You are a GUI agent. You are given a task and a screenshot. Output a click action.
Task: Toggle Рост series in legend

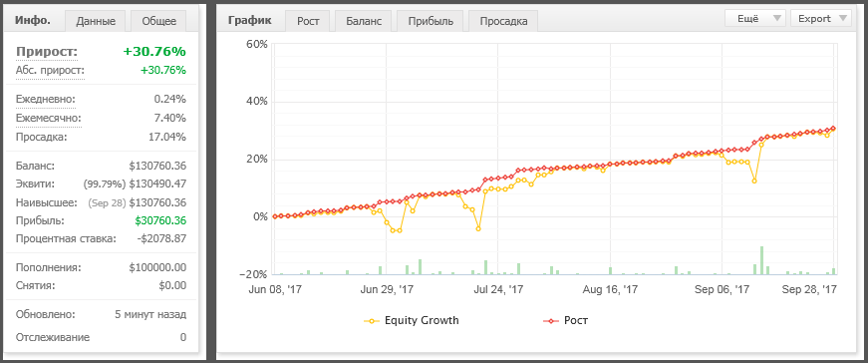pyautogui.click(x=565, y=320)
